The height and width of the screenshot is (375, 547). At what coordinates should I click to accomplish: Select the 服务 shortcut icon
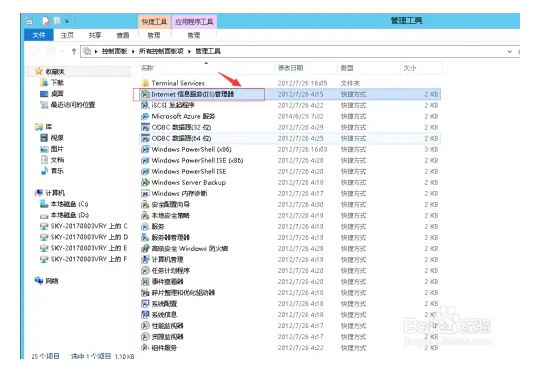tap(145, 226)
